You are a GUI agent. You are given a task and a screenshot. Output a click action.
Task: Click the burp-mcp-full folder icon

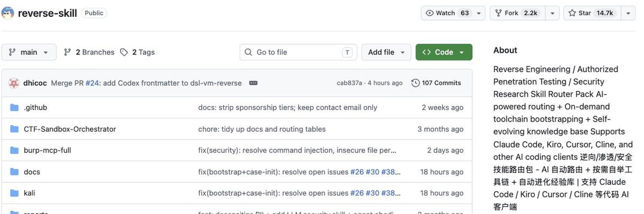(14, 150)
